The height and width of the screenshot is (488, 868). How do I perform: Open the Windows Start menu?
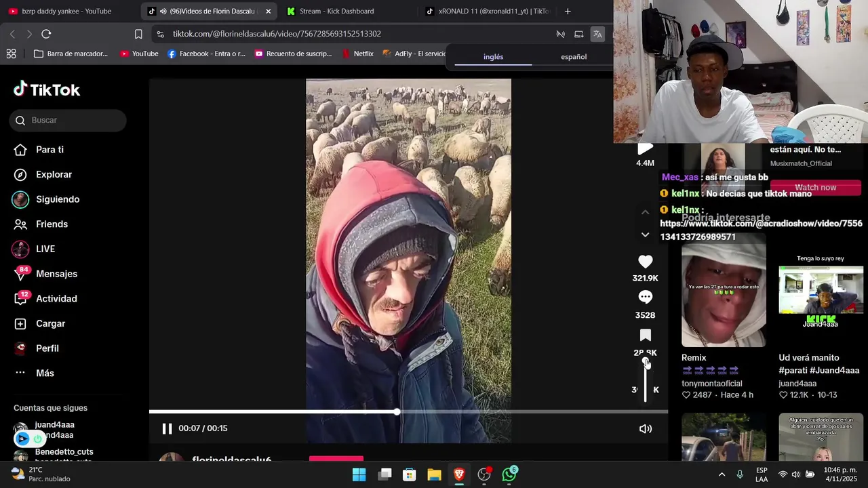[x=359, y=474]
